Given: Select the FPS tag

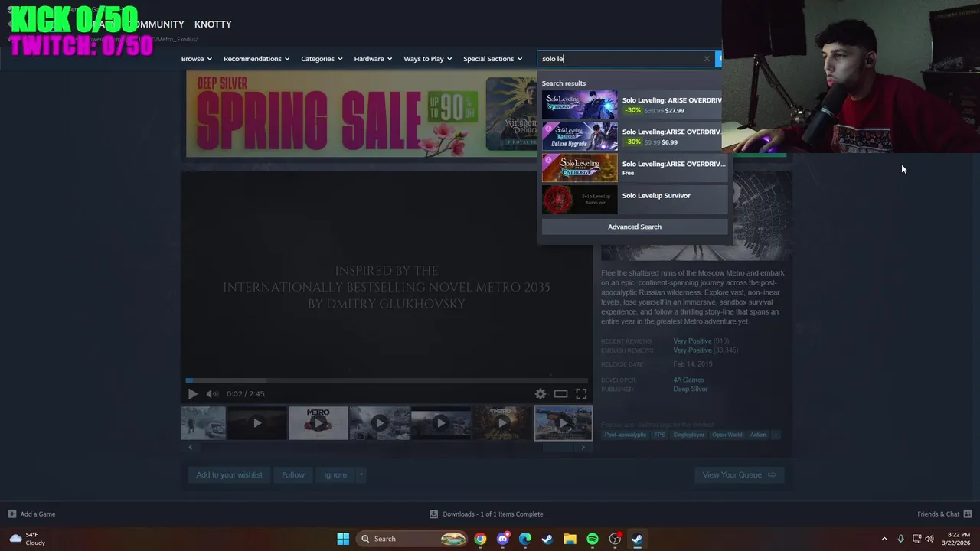Looking at the screenshot, I should click(659, 435).
